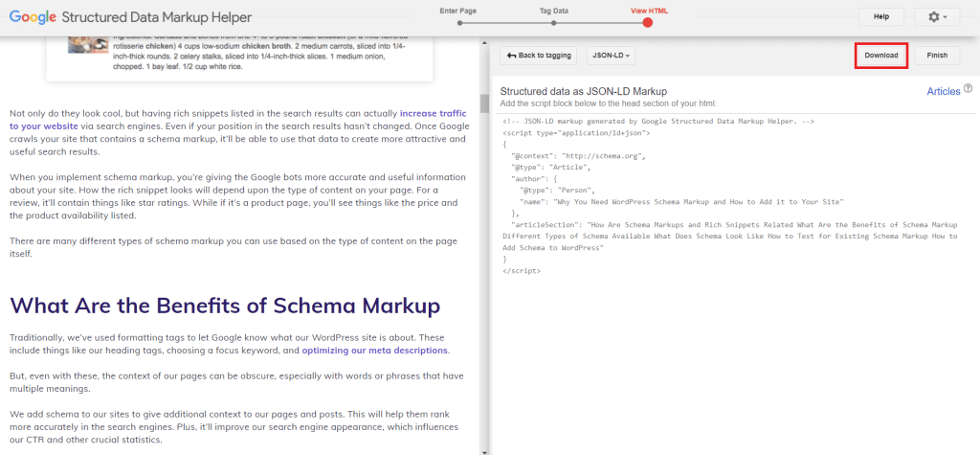Click 'Add the script block below' instruction text

click(x=608, y=103)
